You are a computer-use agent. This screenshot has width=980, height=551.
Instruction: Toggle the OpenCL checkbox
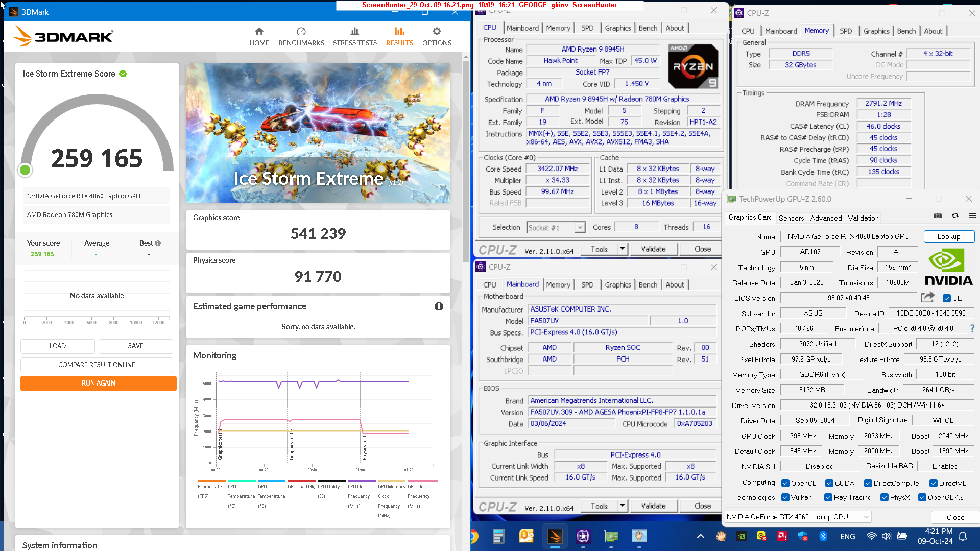point(786,483)
